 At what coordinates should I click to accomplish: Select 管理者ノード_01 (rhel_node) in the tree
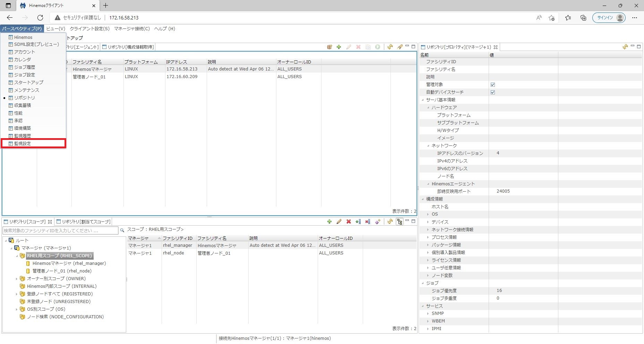pos(62,271)
